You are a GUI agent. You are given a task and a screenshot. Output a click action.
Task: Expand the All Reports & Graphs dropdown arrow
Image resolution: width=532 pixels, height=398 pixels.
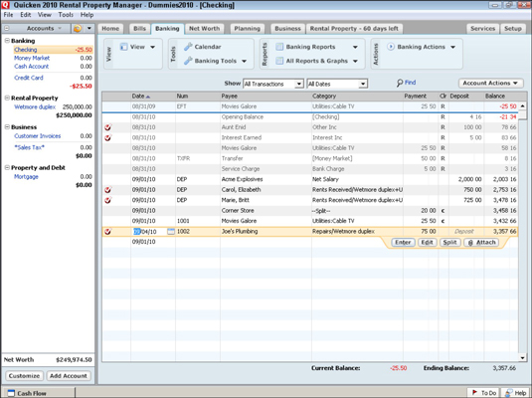[x=355, y=61]
